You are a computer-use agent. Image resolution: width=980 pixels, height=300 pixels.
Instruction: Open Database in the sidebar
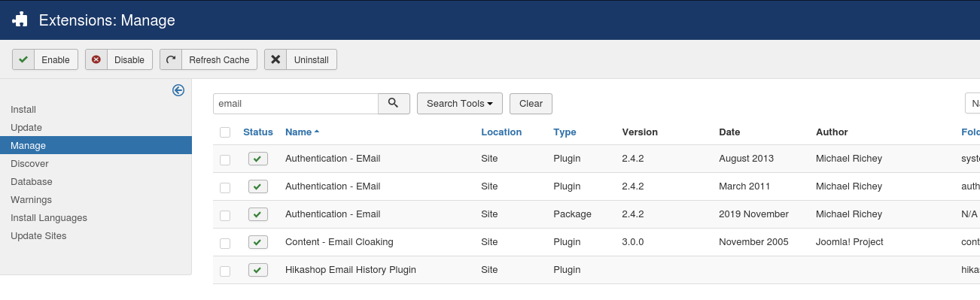pyautogui.click(x=32, y=181)
